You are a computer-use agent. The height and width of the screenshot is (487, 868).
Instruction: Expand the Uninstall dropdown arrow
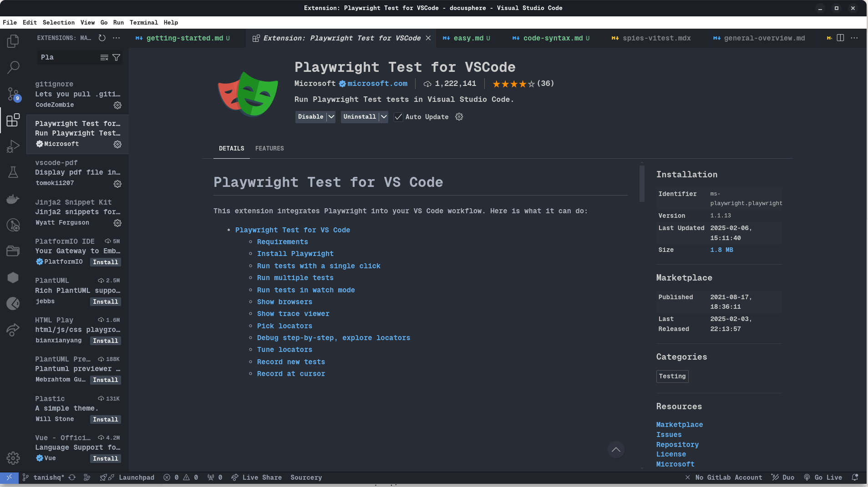coord(384,117)
